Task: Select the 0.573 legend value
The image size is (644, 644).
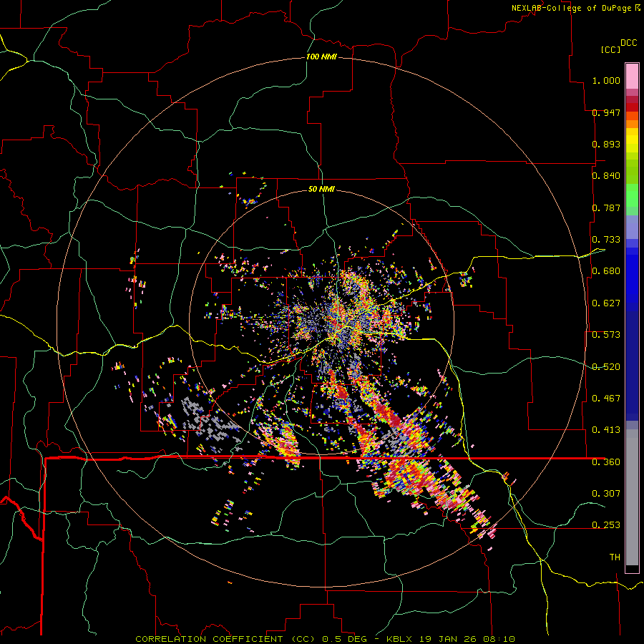Action: tap(606, 335)
